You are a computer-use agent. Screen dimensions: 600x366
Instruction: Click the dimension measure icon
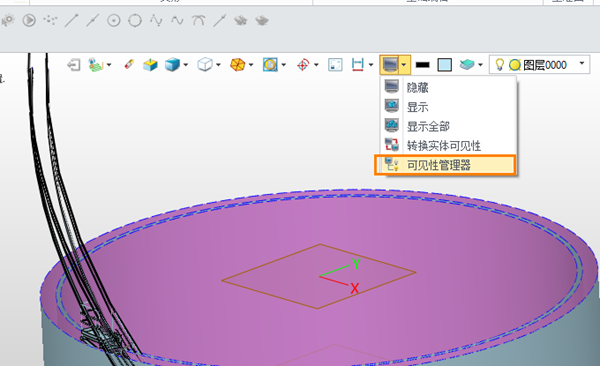tap(357, 65)
